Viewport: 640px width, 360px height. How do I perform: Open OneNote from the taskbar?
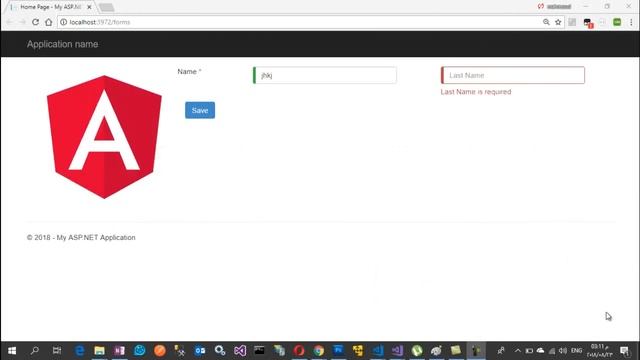click(x=119, y=351)
